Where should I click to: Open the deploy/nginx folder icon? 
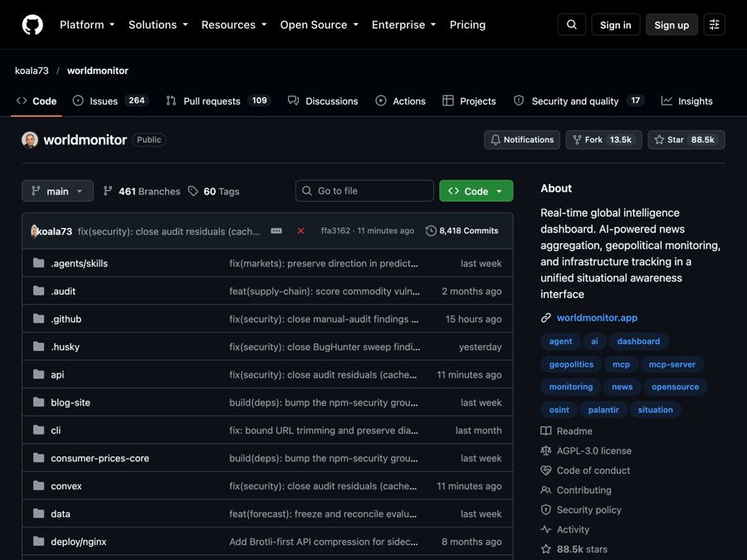[x=38, y=542]
